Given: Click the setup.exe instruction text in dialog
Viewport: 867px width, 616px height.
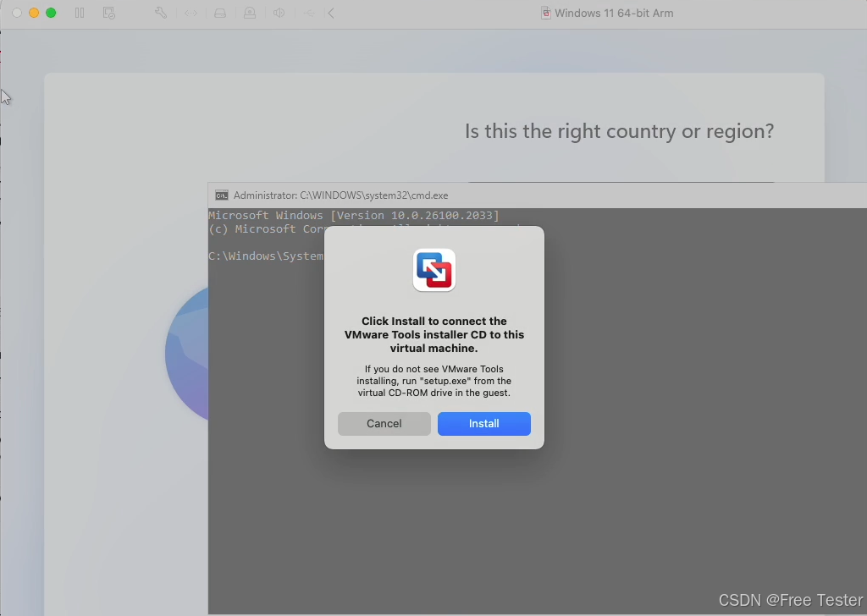Looking at the screenshot, I should click(x=434, y=382).
